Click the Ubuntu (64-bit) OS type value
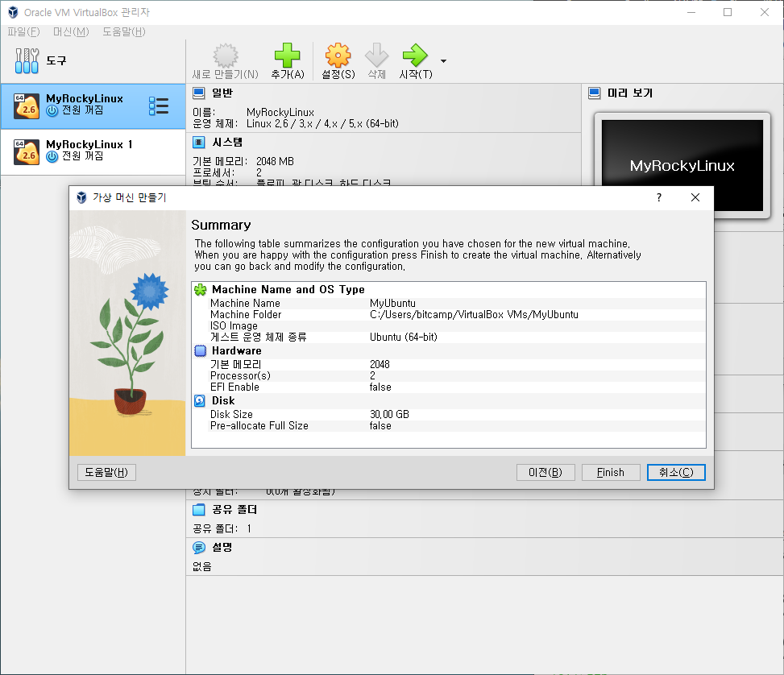The image size is (784, 675). click(x=404, y=337)
